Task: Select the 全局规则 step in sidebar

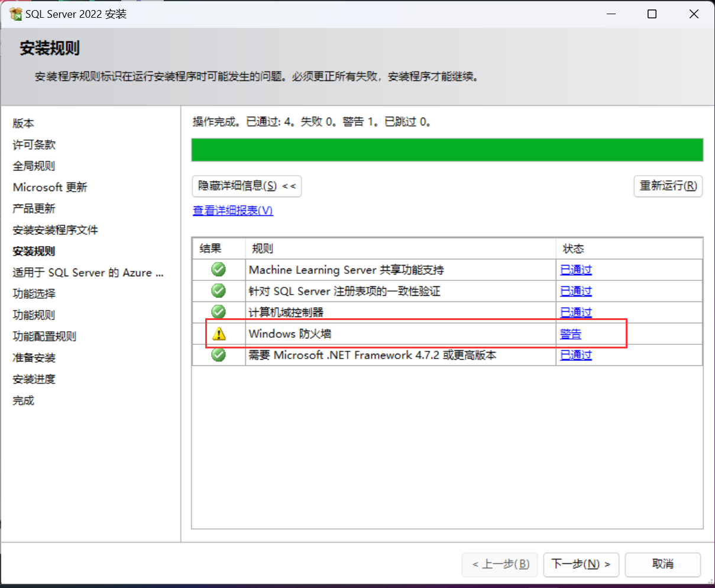Action: [x=34, y=166]
